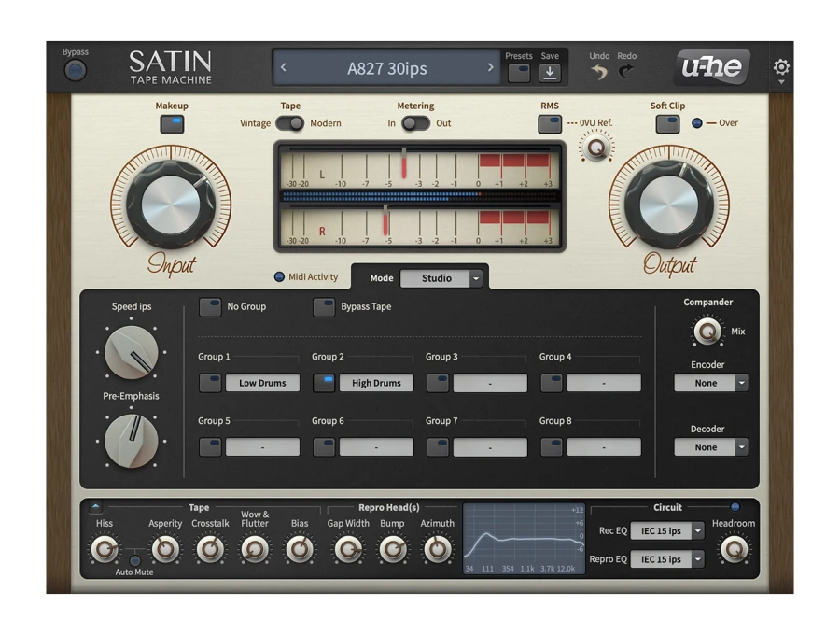Click the Group 7 name field
Viewport: 840px width, 635px height.
click(x=490, y=447)
